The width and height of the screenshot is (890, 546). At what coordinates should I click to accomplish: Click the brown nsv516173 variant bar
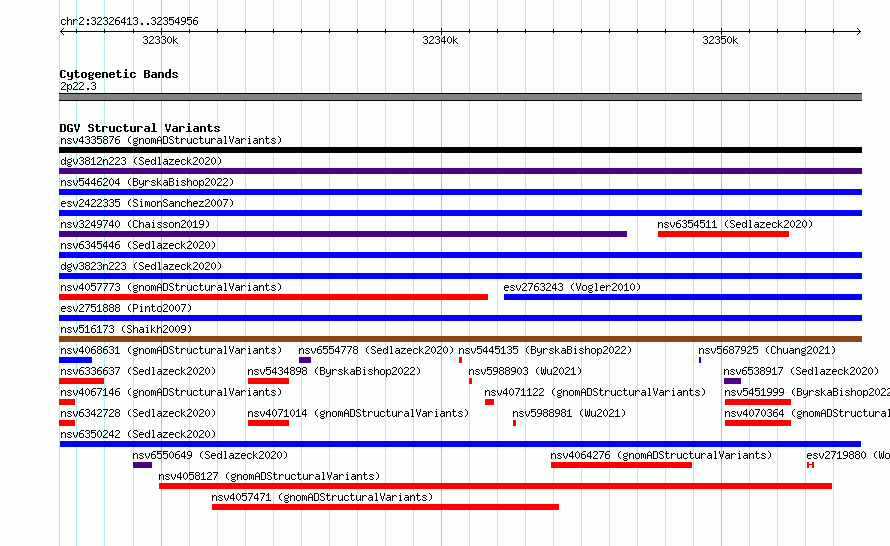460,339
